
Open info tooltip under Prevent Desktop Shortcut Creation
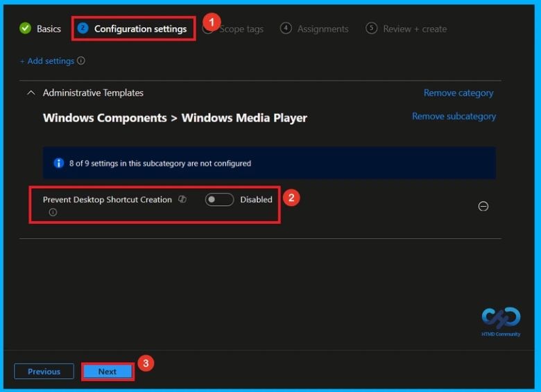pyautogui.click(x=53, y=212)
